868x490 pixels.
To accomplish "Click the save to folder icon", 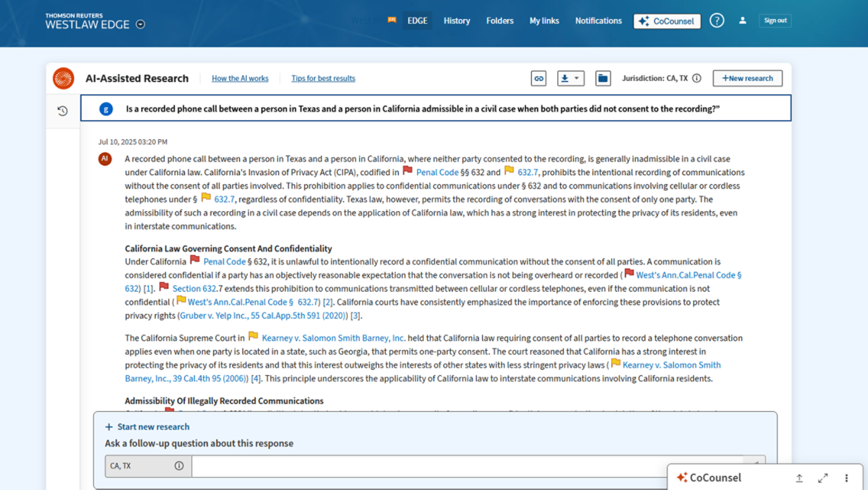I will [602, 79].
